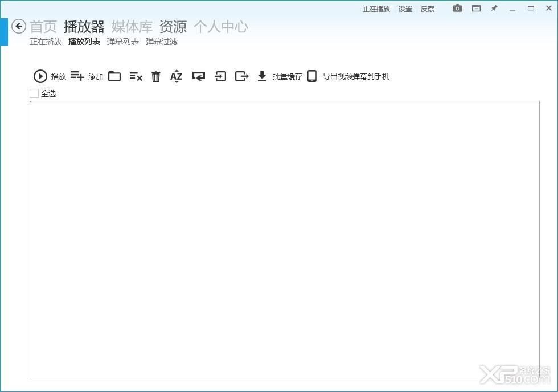Image resolution: width=558 pixels, height=392 pixels.
Task: Click the add-to-list plus icon
Action: tap(77, 76)
